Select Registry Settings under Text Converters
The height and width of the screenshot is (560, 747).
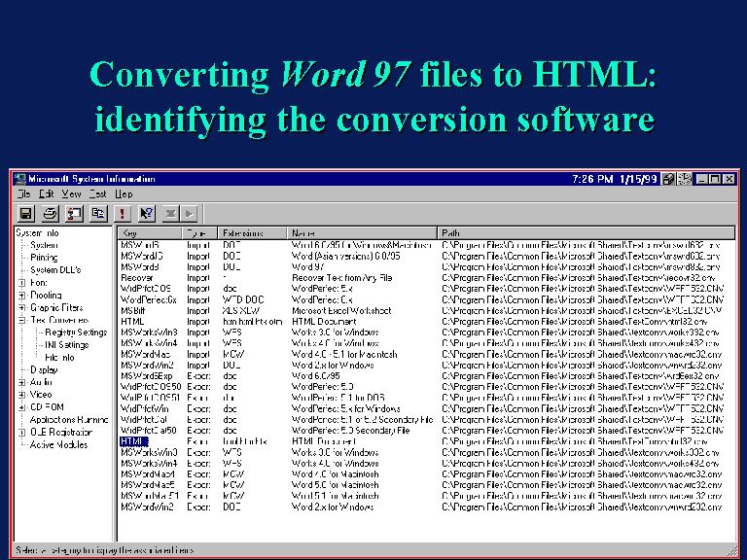(x=76, y=332)
